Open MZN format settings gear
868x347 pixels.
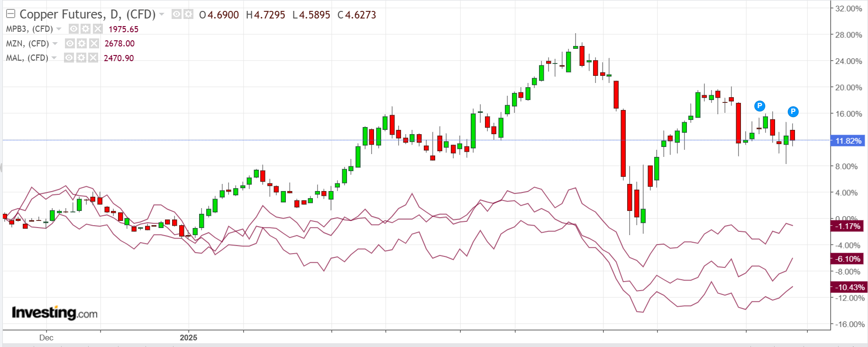click(82, 44)
